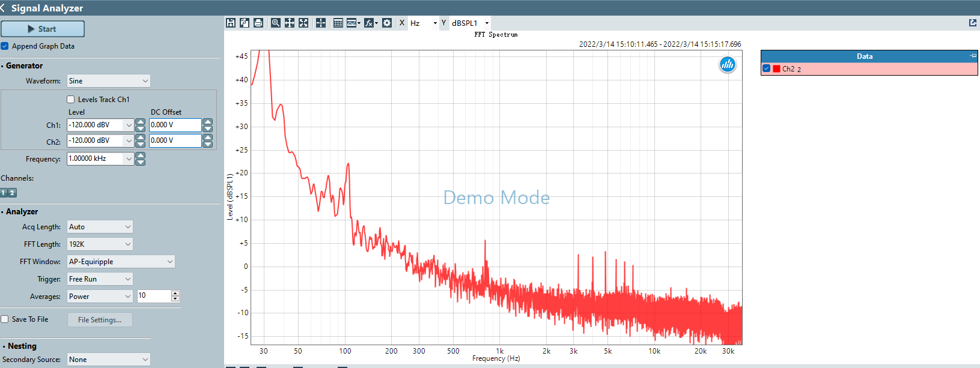
Task: Toggle Append Graph Data checkbox
Action: click(5, 46)
